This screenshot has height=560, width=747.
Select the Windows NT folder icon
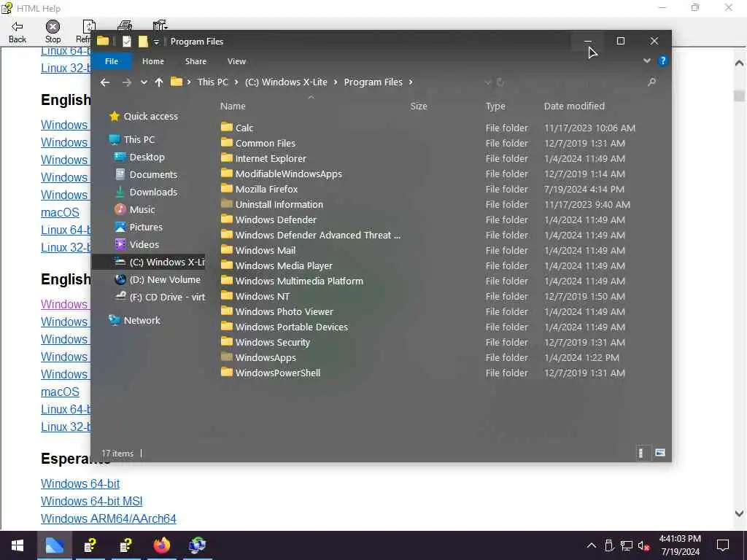pyautogui.click(x=227, y=296)
